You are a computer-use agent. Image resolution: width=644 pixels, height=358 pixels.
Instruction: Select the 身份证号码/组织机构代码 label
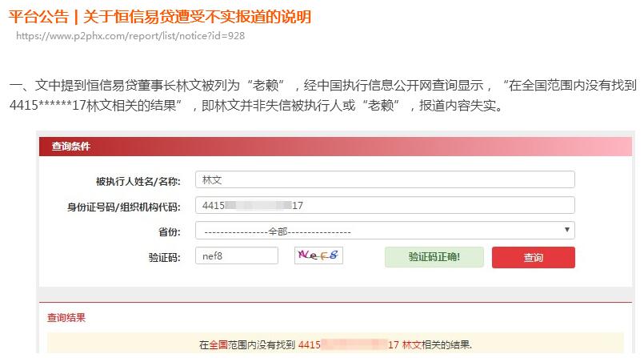click(124, 207)
